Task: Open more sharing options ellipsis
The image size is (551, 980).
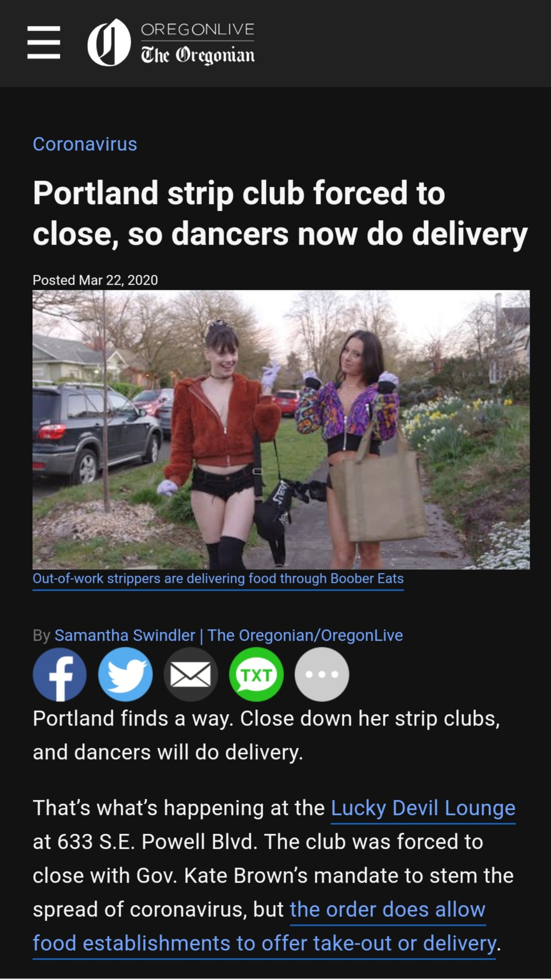Action: point(322,674)
